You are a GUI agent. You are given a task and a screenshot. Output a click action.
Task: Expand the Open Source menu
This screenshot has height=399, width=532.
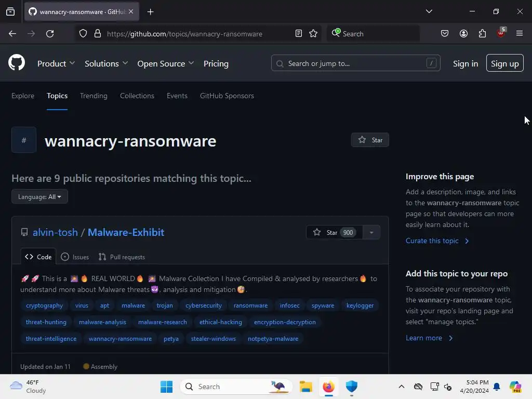pos(166,63)
